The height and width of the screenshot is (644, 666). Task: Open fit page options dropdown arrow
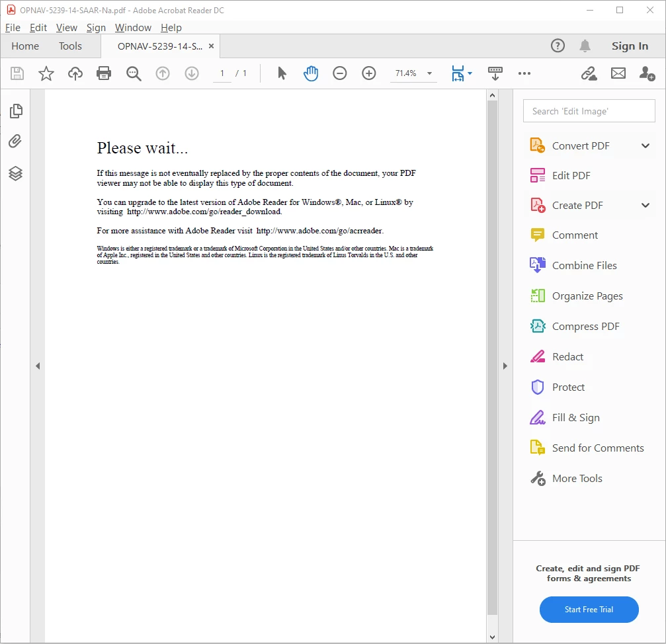coord(470,73)
